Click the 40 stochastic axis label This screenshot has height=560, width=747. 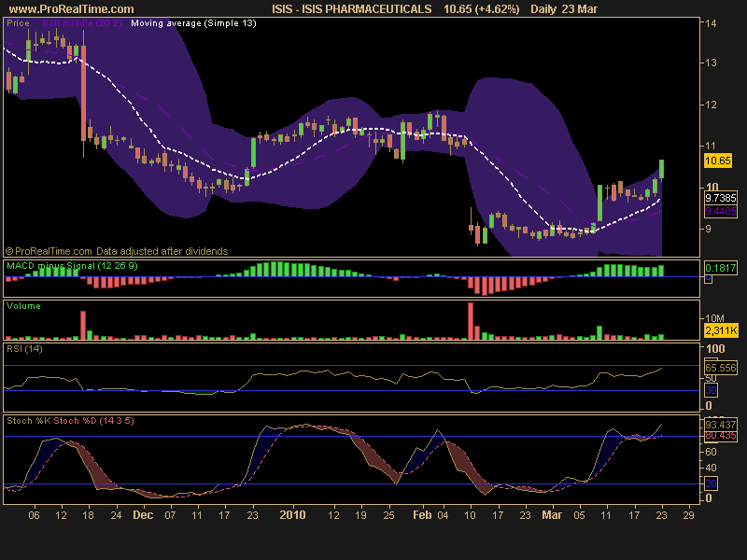711,468
